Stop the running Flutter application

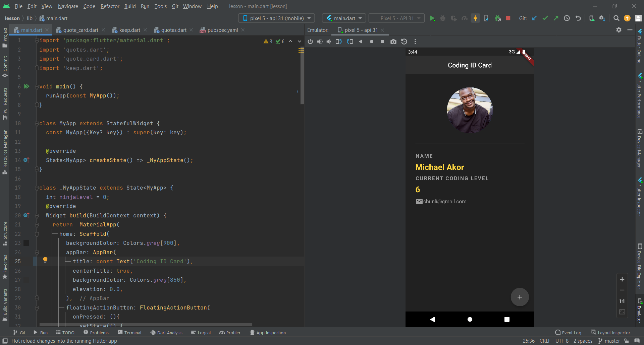(x=508, y=18)
